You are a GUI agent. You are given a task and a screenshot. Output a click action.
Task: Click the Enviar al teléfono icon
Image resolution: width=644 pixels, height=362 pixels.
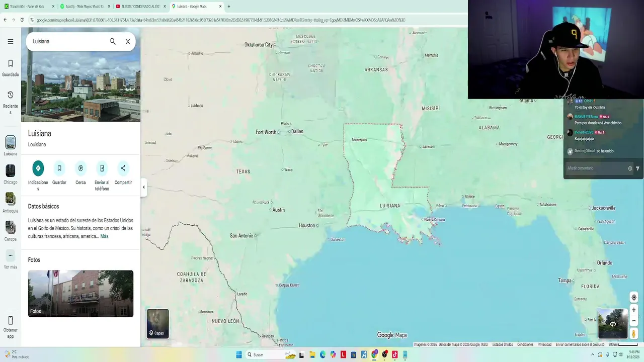coord(102,168)
